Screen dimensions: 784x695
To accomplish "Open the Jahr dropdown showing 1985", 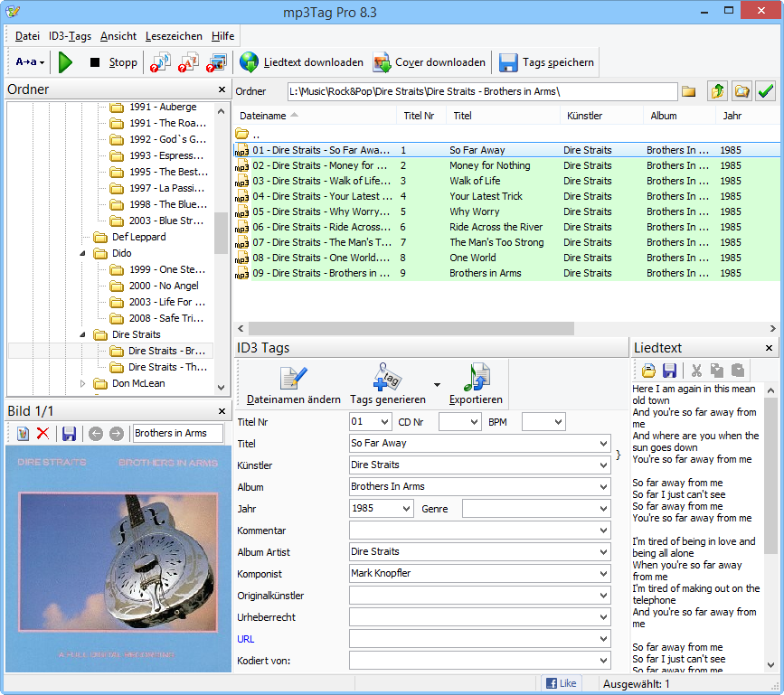I will (407, 509).
